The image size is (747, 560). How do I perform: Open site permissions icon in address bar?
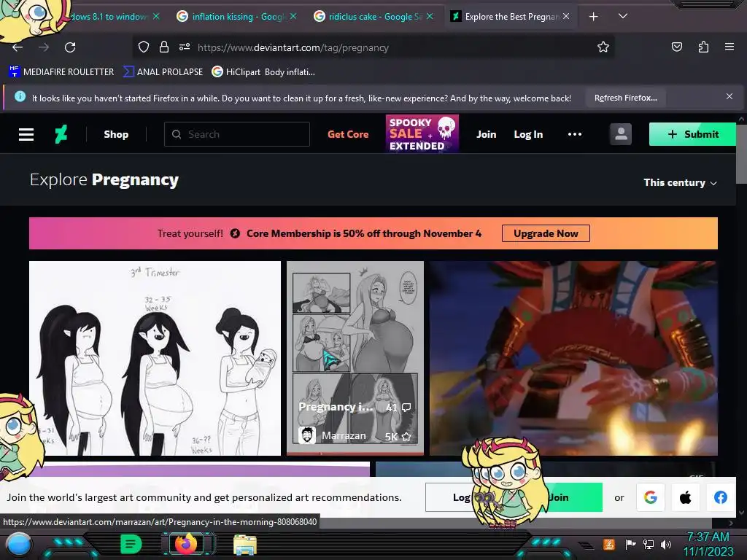[x=185, y=47]
